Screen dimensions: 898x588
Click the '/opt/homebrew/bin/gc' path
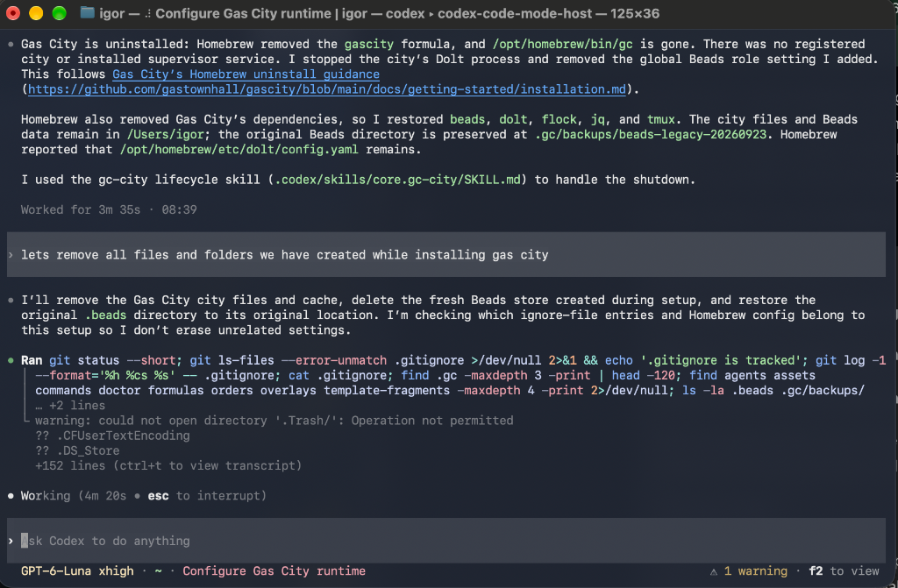[x=562, y=44]
